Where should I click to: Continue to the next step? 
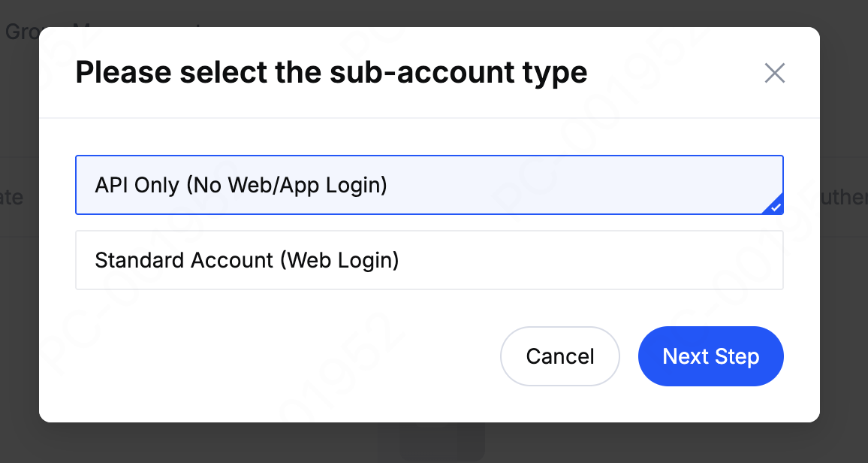[710, 356]
